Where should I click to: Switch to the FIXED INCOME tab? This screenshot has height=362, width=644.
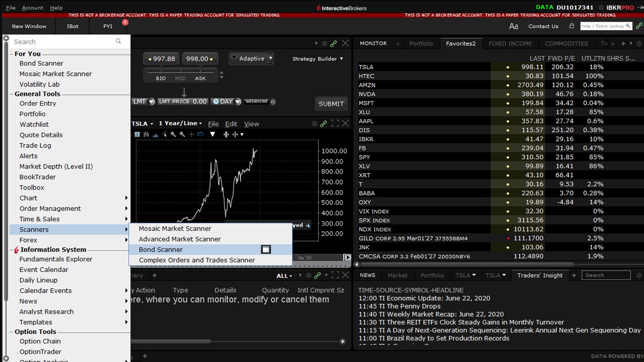(510, 44)
